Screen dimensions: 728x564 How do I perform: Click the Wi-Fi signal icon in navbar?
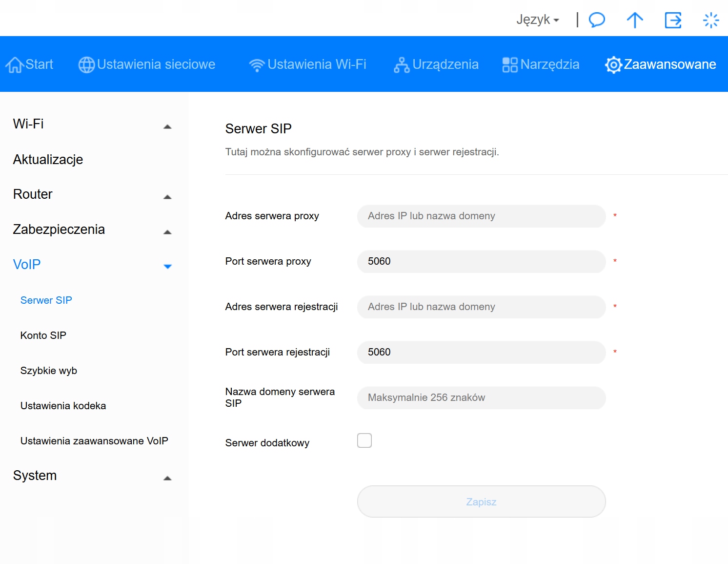[257, 64]
